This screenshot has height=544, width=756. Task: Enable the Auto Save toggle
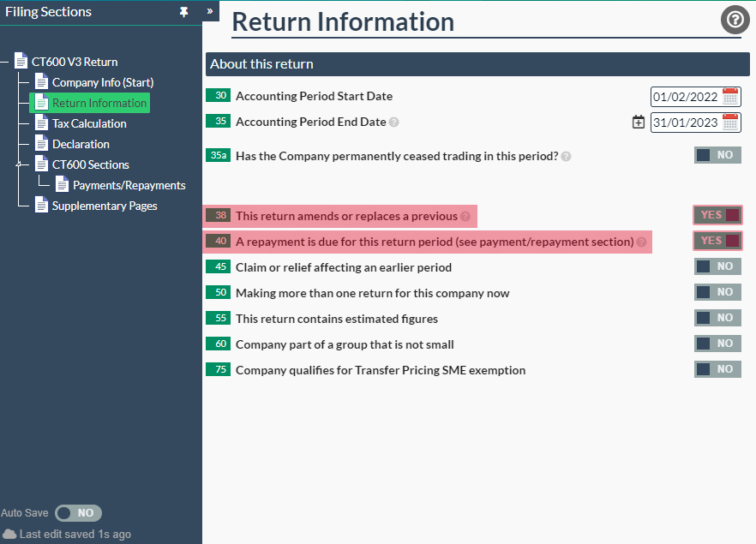[78, 513]
